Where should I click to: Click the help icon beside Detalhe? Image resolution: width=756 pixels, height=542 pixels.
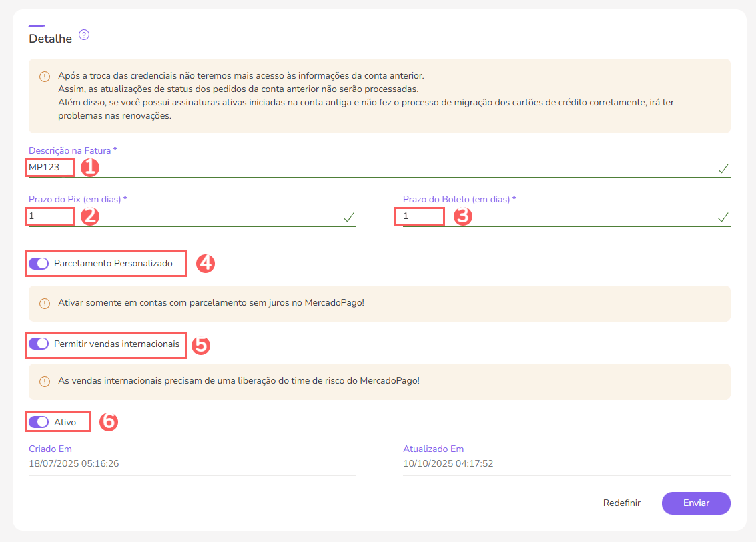click(x=84, y=35)
